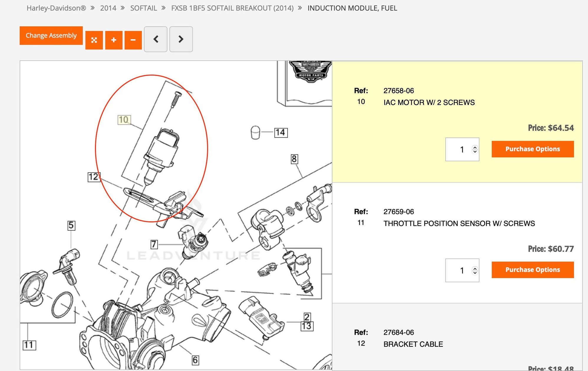Go to previous assembly with left chevron
The width and height of the screenshot is (588, 371).
pyautogui.click(x=156, y=39)
